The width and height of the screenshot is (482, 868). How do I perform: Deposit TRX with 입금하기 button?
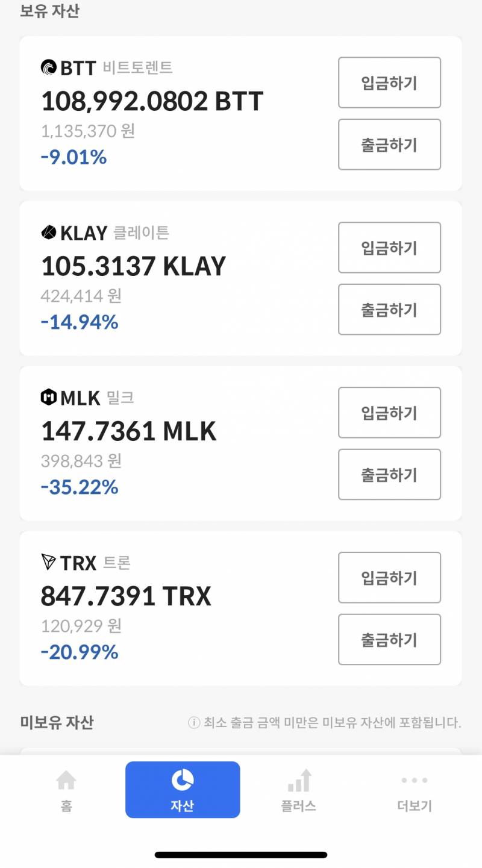coord(389,578)
